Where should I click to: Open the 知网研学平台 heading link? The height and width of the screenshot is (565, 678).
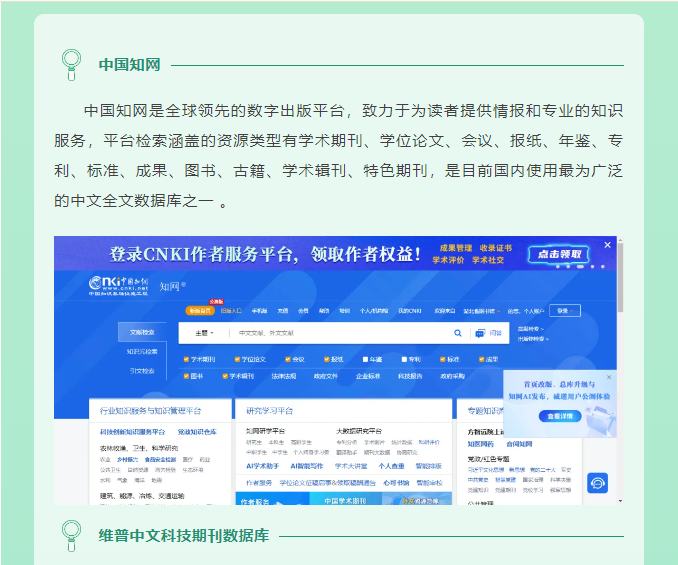pyautogui.click(x=265, y=431)
